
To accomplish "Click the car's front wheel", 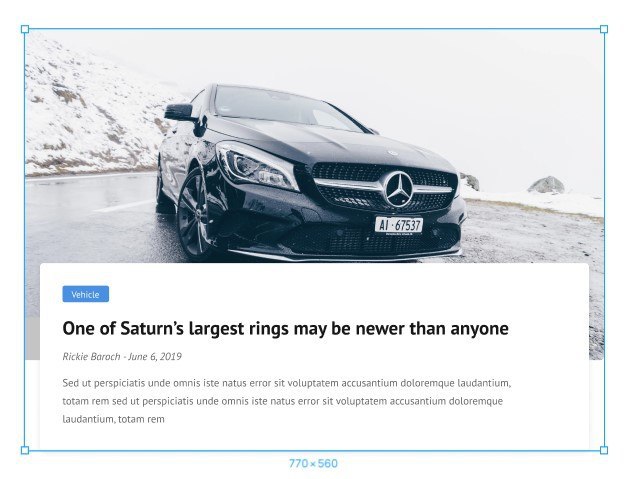I will coord(194,216).
